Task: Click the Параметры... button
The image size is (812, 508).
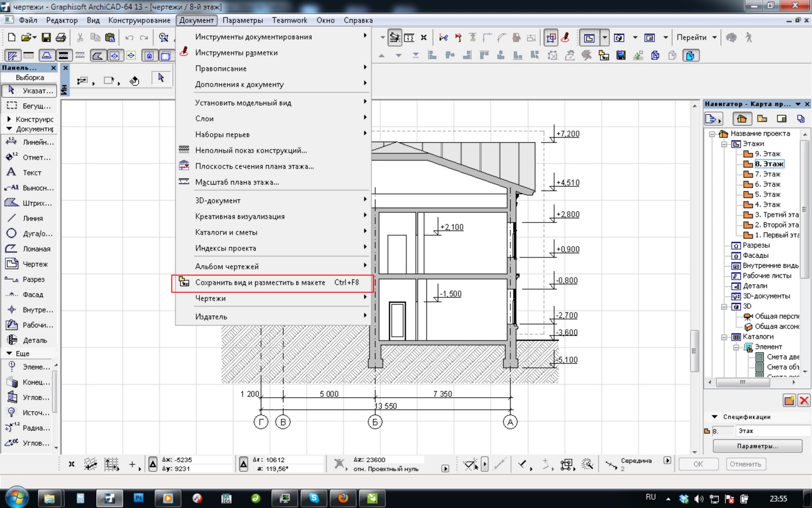Action: tap(757, 446)
